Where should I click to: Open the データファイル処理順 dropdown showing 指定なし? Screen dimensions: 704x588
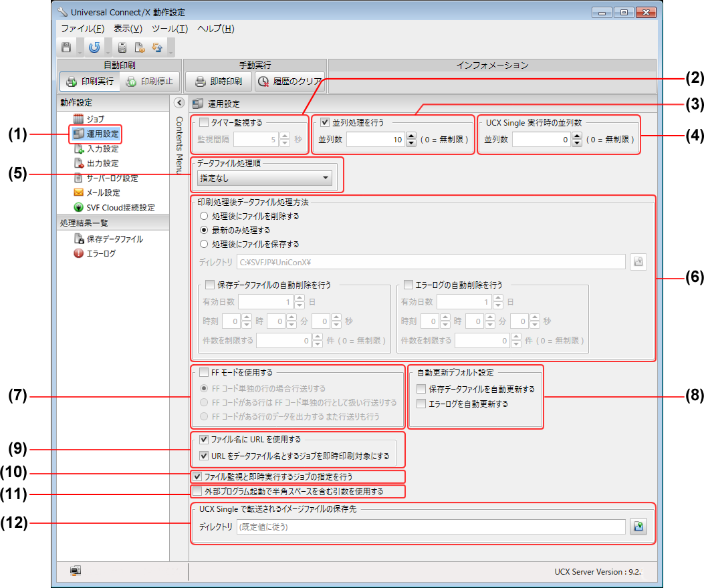pos(265,178)
